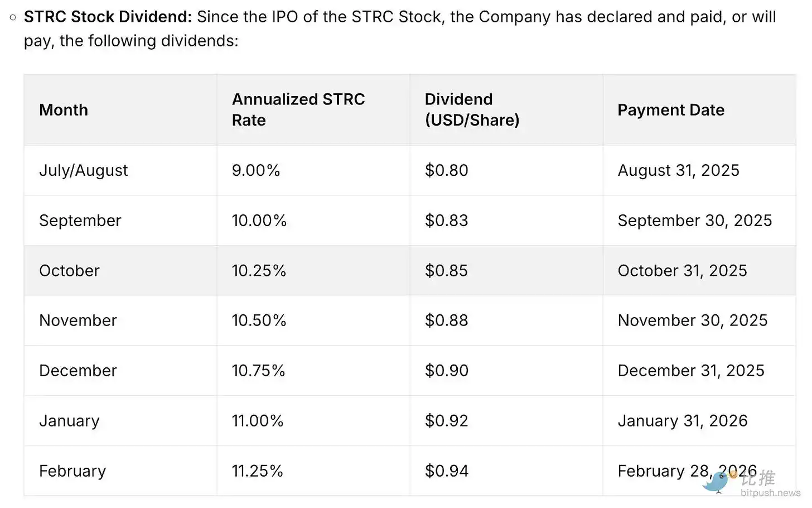Click the 'Annualized STRC Rate' column header

[298, 109]
